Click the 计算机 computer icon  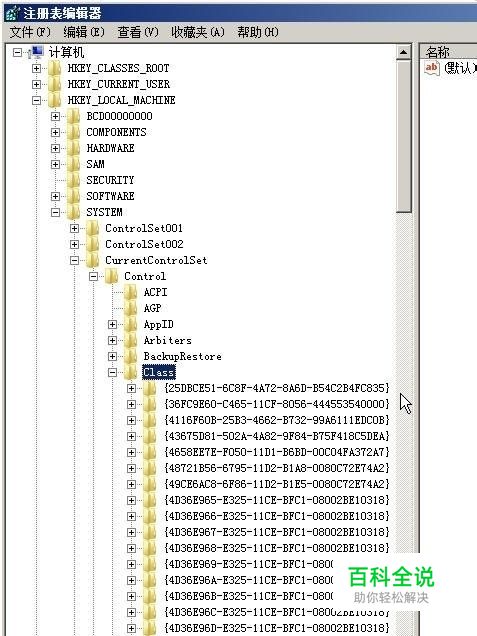point(37,52)
